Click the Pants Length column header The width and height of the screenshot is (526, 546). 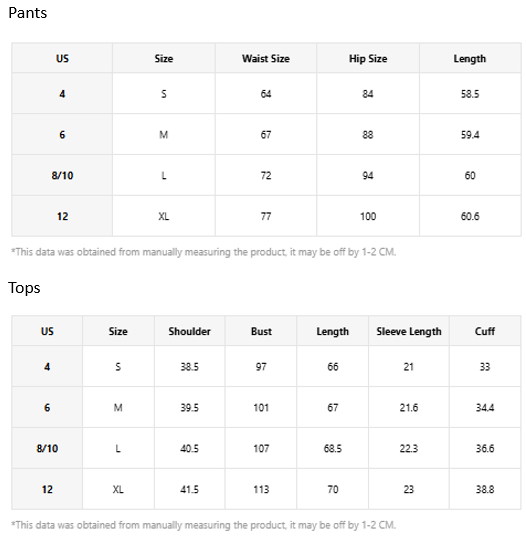pyautogui.click(x=470, y=58)
